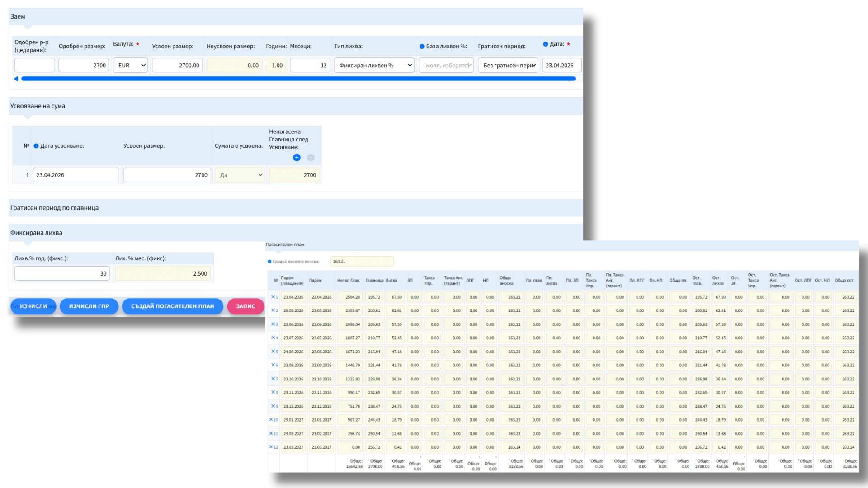Click the grey minus icon to remove disbursement row
The image size is (868, 488).
pyautogui.click(x=311, y=158)
